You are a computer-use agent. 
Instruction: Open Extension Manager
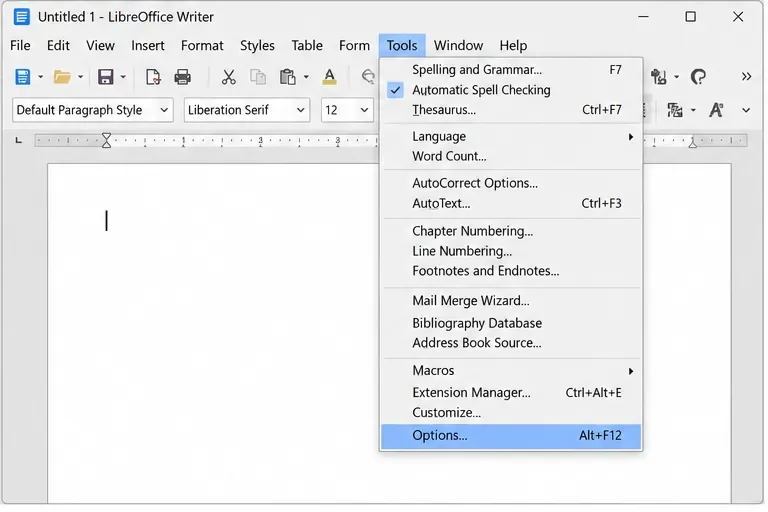click(x=510, y=392)
